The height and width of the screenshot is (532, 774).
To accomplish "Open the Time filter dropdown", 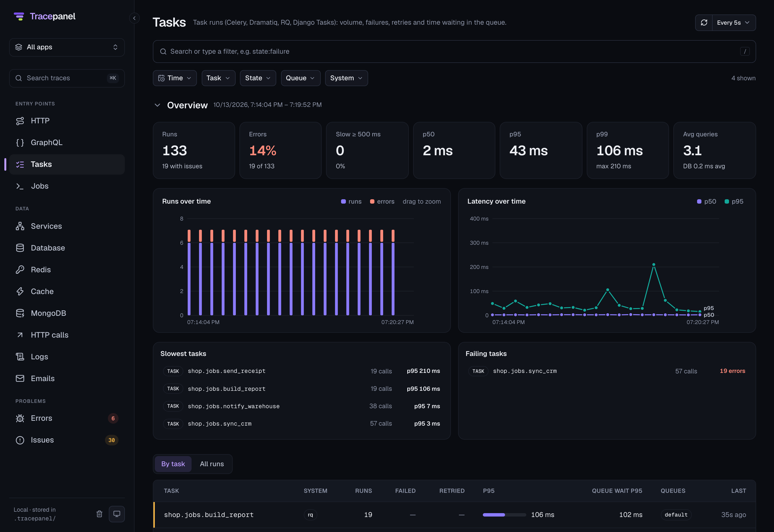I will pyautogui.click(x=175, y=78).
